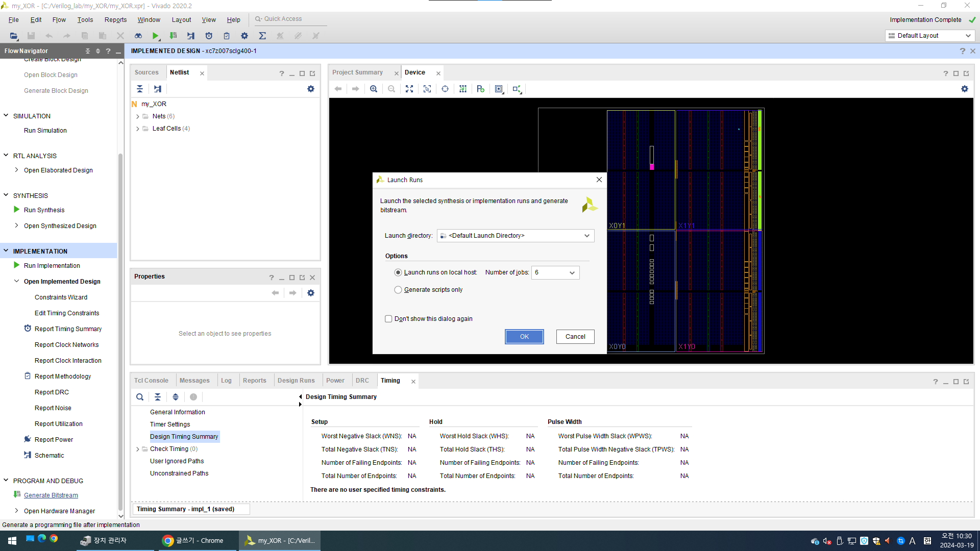Expand Open Elaborated Design item
Image resolution: width=980 pixels, height=551 pixels.
point(17,170)
